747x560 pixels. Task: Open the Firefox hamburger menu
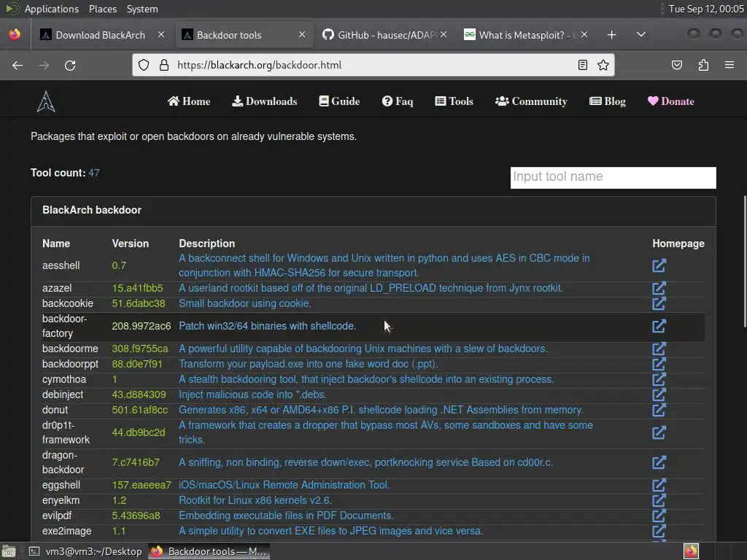point(729,65)
